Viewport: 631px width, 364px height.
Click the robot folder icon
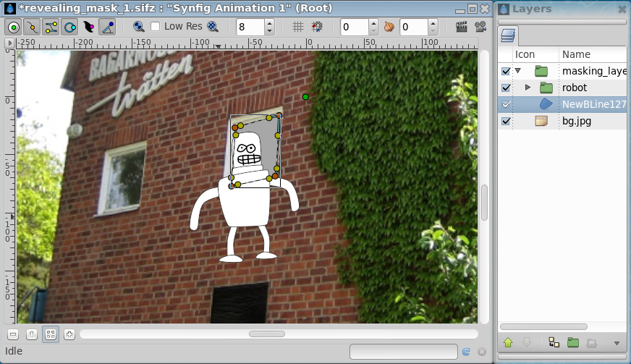click(546, 88)
